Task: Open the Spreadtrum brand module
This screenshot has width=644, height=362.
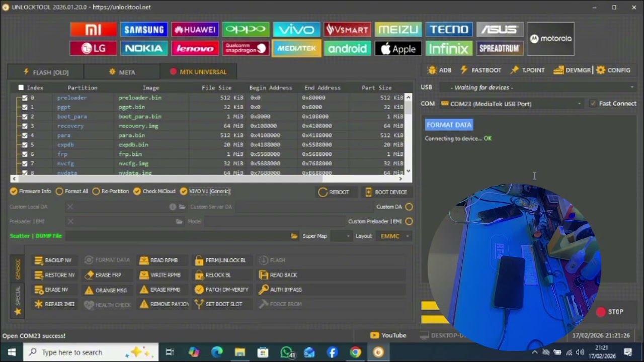Action: point(500,48)
